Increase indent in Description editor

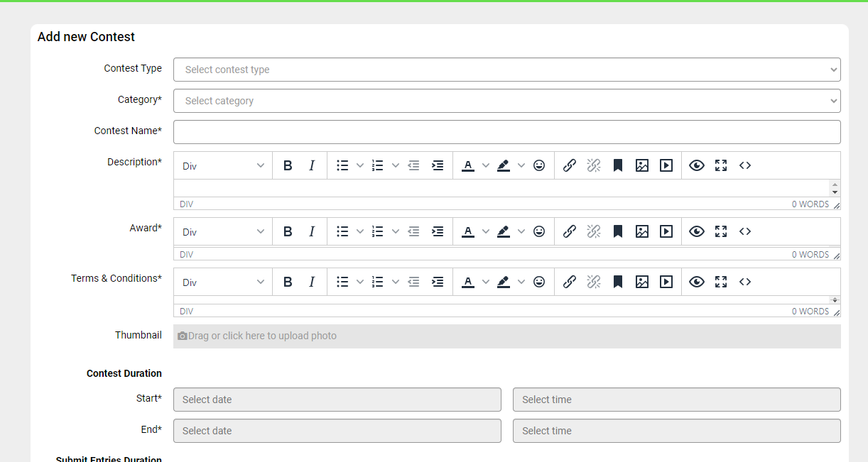point(438,165)
